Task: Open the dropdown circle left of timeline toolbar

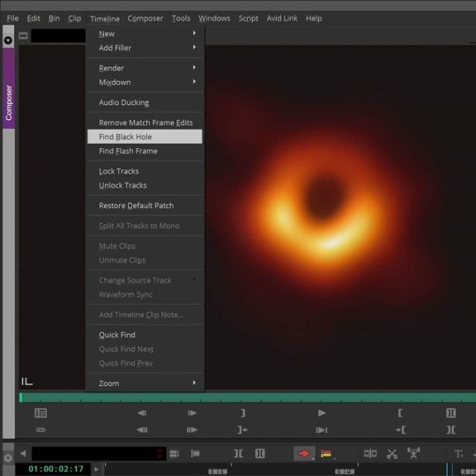Action: [x=8, y=457]
